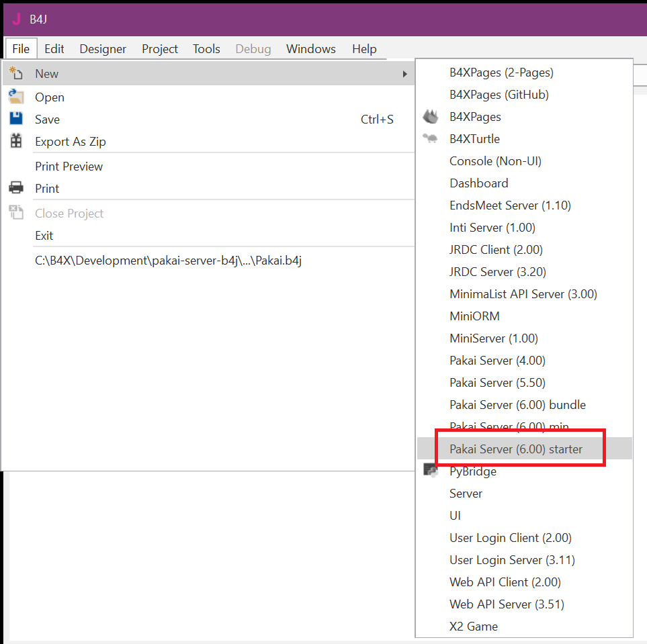Open recent project Pakai.b4j
Screen dimensions: 647x644
pyautogui.click(x=208, y=261)
